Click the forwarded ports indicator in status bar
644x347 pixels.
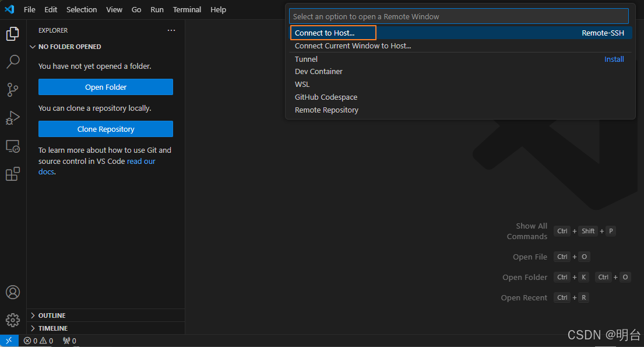(69, 341)
